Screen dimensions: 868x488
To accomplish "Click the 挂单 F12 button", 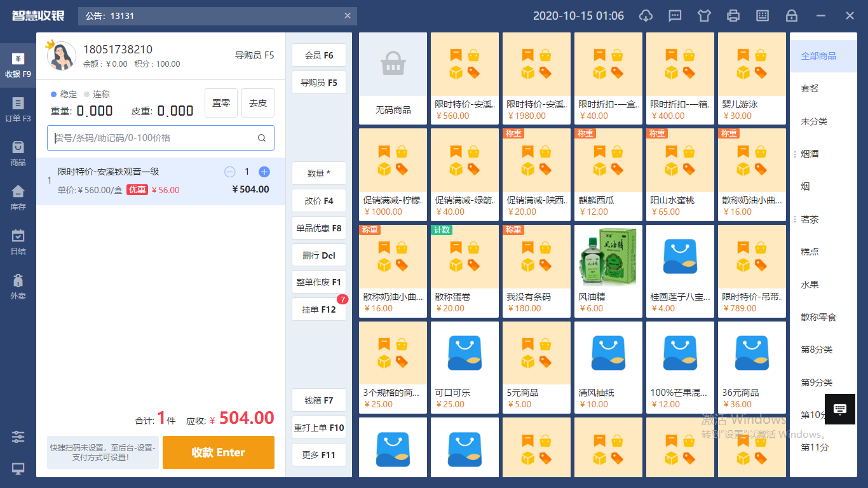I will coord(319,309).
